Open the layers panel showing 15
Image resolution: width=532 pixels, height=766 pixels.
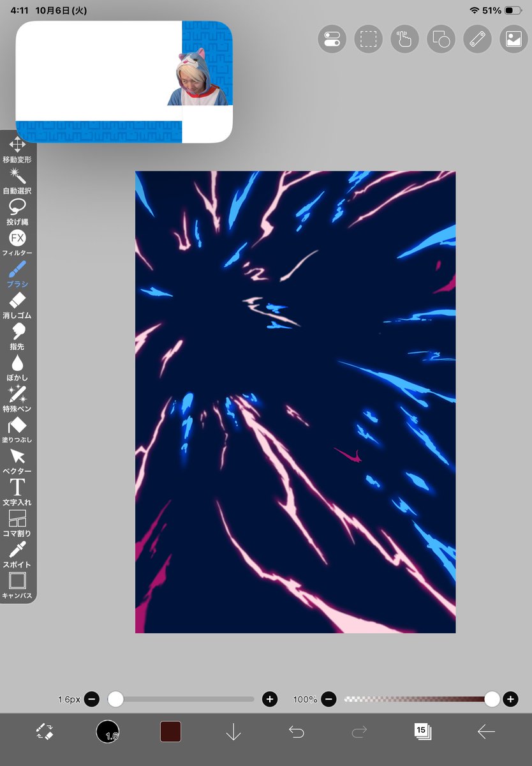coord(422,732)
